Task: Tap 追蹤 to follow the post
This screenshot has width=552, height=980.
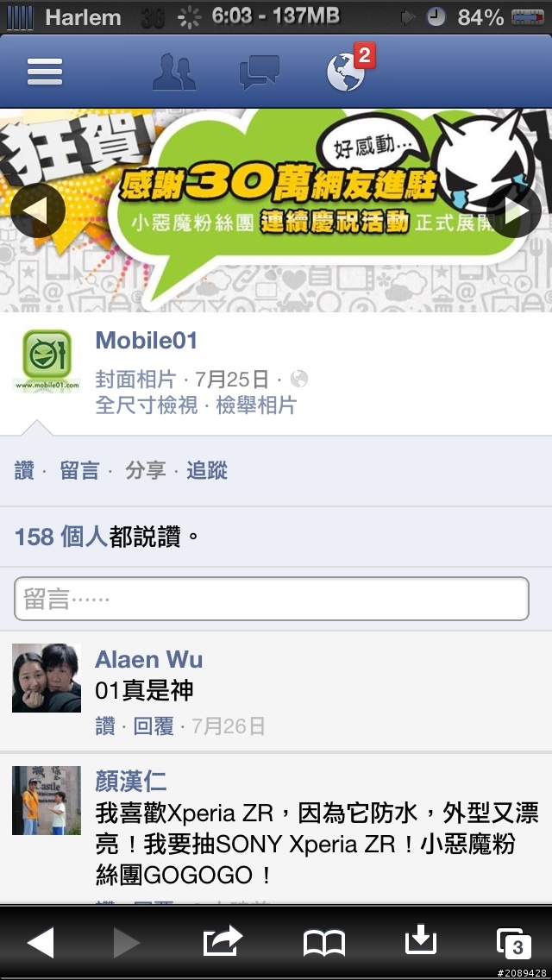Action: coord(207,471)
